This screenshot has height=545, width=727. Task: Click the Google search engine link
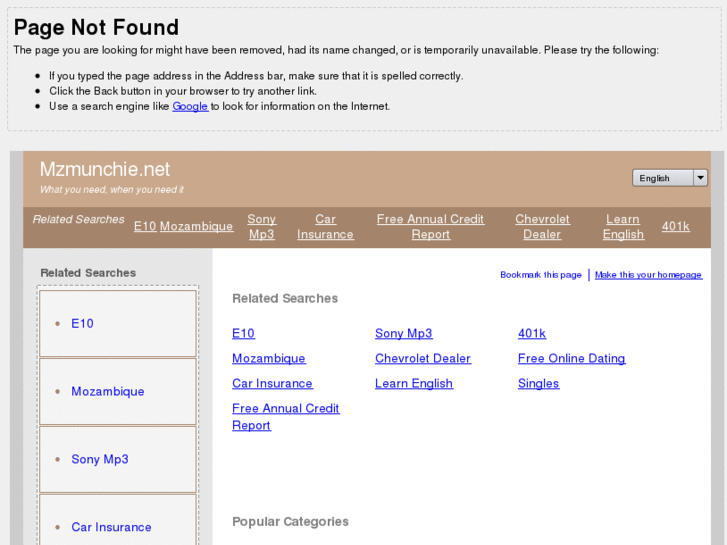(190, 106)
